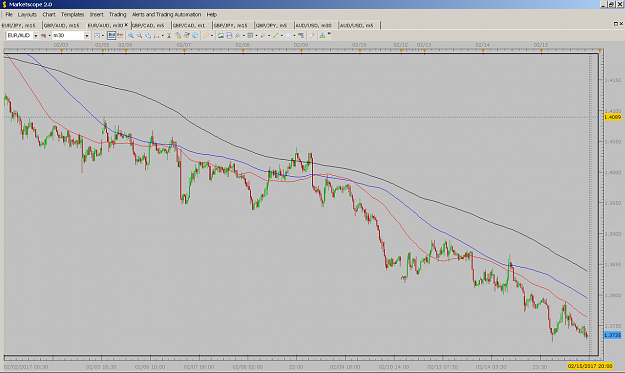This screenshot has height=373, width=625.
Task: Switch to GBP/CAD m5 chart tab
Action: (148, 25)
